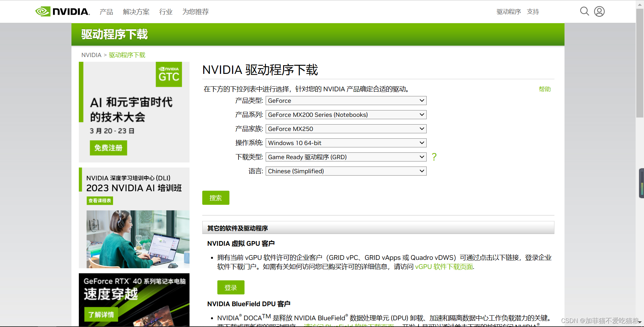Click the GTC badge in the banner

169,74
